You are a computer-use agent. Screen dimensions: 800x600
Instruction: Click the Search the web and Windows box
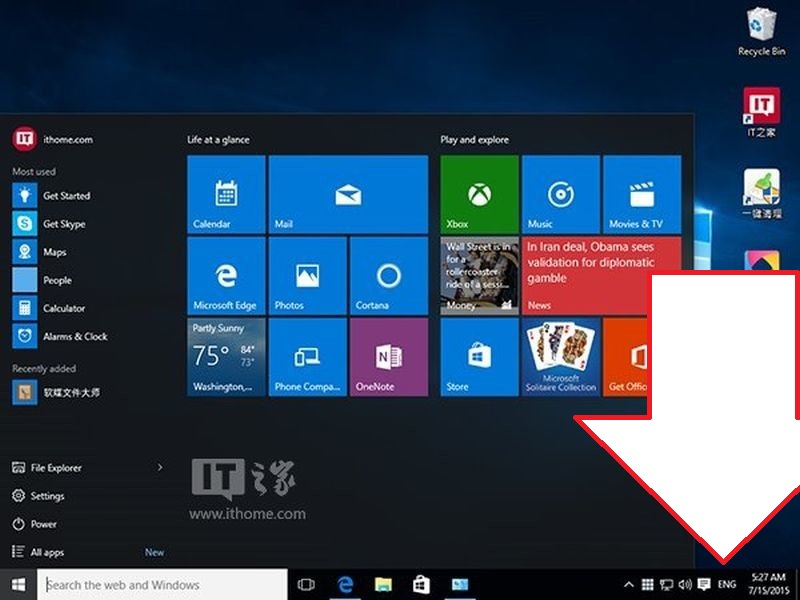coord(162,584)
